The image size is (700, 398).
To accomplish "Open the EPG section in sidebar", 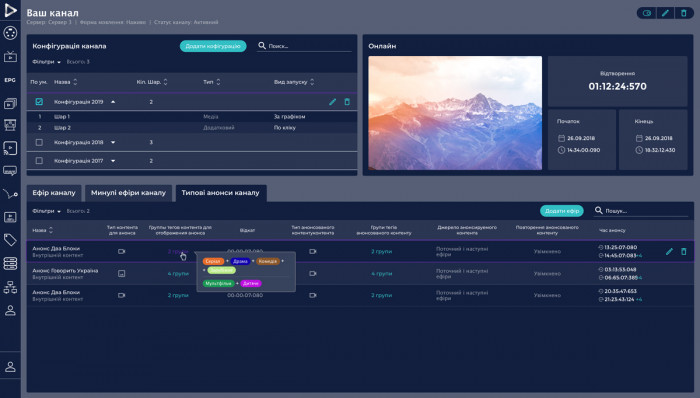I will [10, 80].
